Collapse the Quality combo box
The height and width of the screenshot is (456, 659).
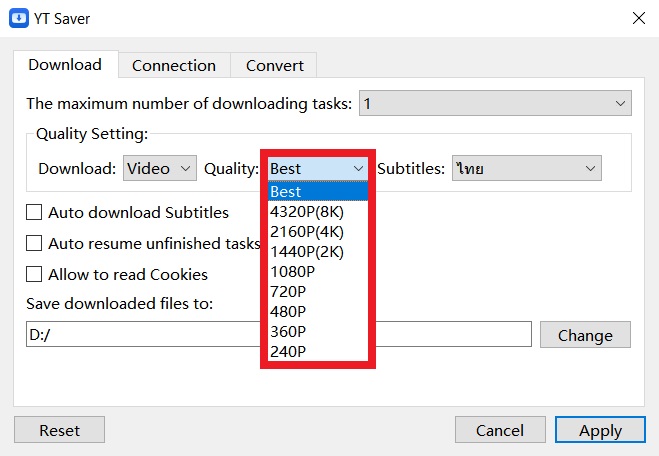point(318,169)
